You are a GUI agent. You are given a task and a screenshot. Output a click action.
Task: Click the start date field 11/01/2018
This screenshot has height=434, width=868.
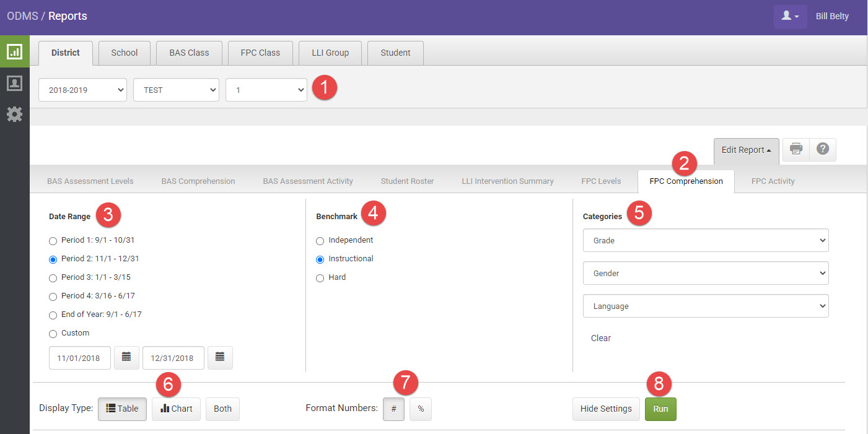(80, 358)
